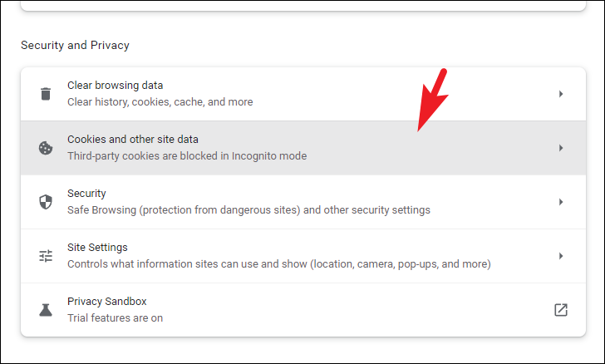Open Clear browsing data

click(x=303, y=94)
